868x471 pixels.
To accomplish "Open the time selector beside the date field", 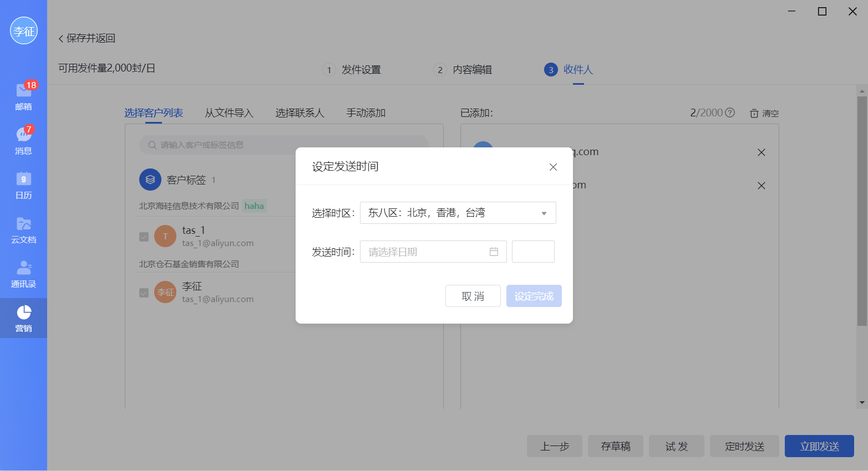I will 532,251.
